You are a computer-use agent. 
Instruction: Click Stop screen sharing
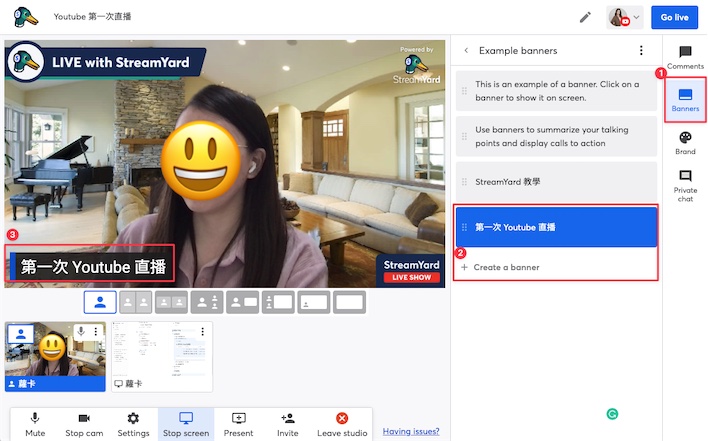(x=186, y=425)
